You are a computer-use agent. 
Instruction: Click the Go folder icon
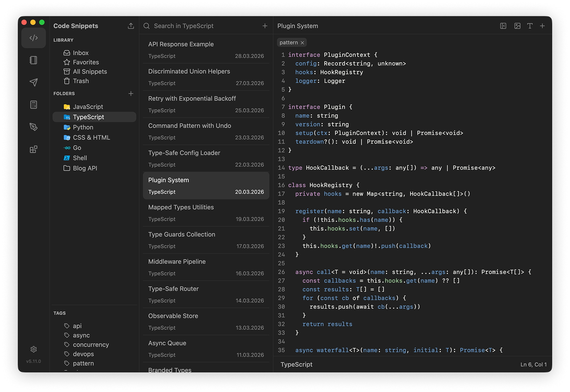coord(67,148)
